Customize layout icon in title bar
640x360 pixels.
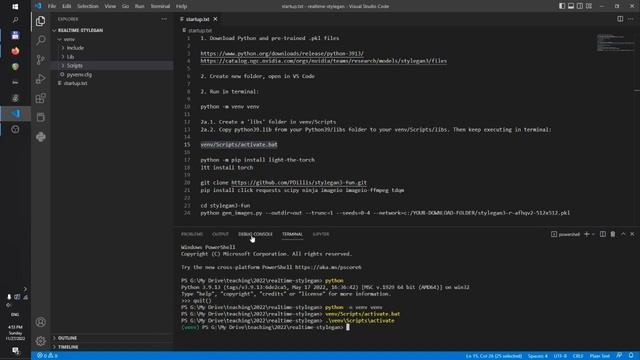coord(589,6)
